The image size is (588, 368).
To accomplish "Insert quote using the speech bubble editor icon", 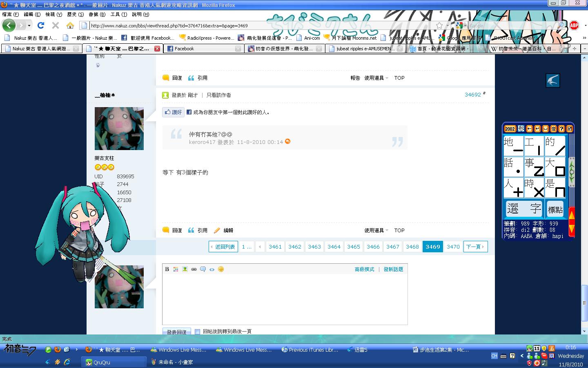I will click(x=203, y=269).
